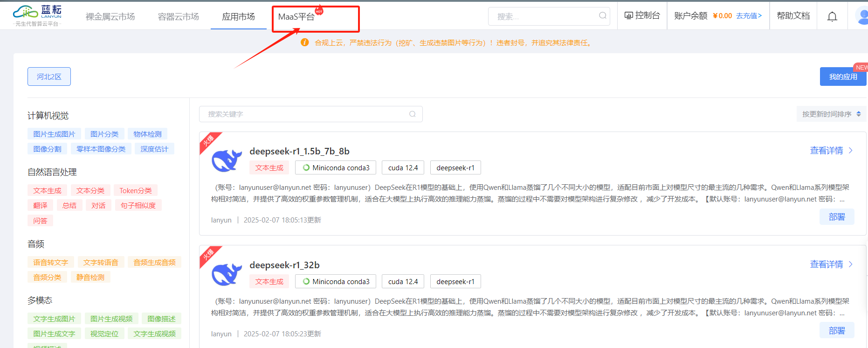
Task: Click the keyword search magnifier icon
Action: pos(413,114)
